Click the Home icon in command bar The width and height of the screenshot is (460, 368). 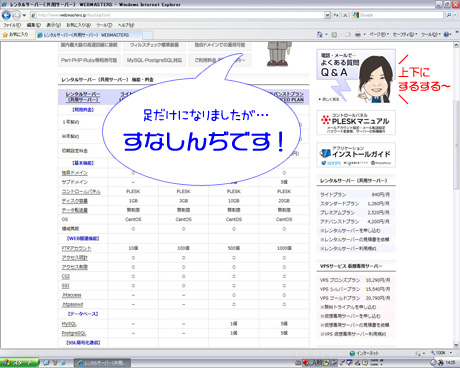point(320,34)
